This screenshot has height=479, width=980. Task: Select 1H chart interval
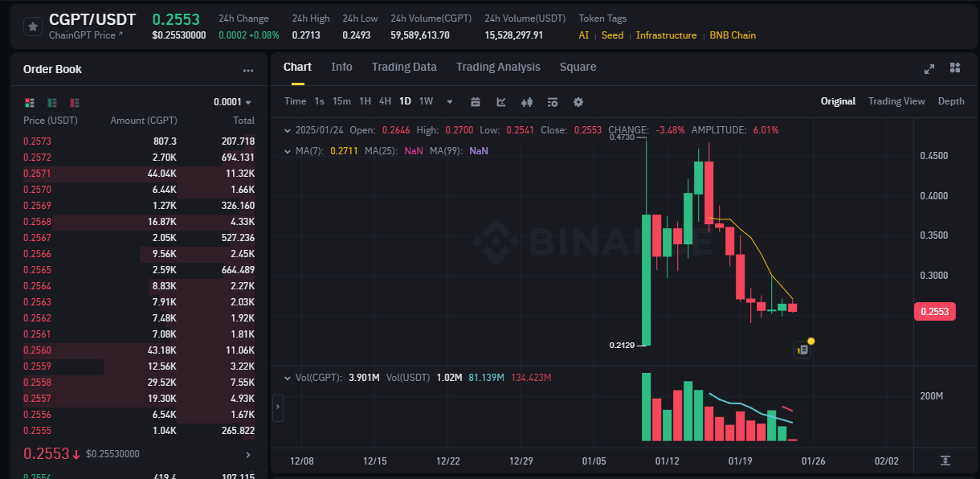point(365,101)
